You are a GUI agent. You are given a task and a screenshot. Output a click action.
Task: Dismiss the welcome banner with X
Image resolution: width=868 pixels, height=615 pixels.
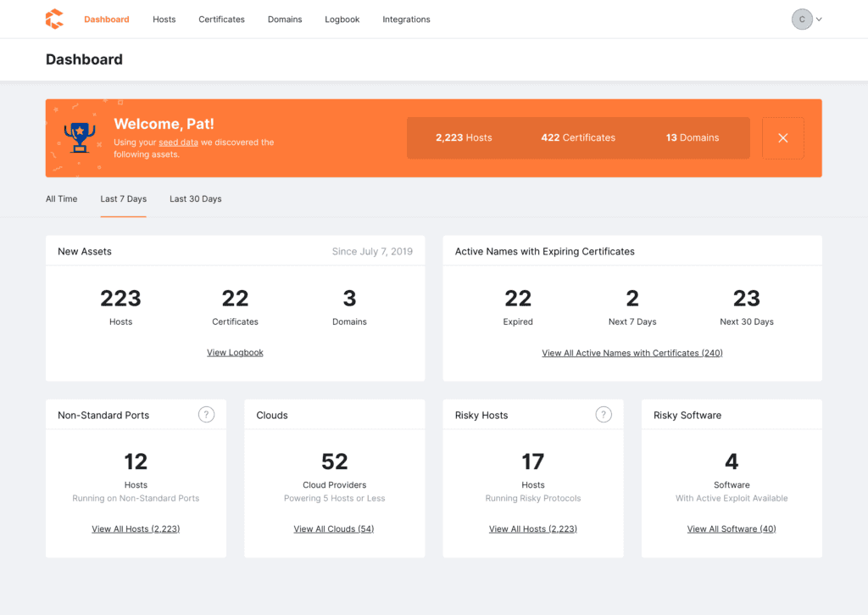782,138
